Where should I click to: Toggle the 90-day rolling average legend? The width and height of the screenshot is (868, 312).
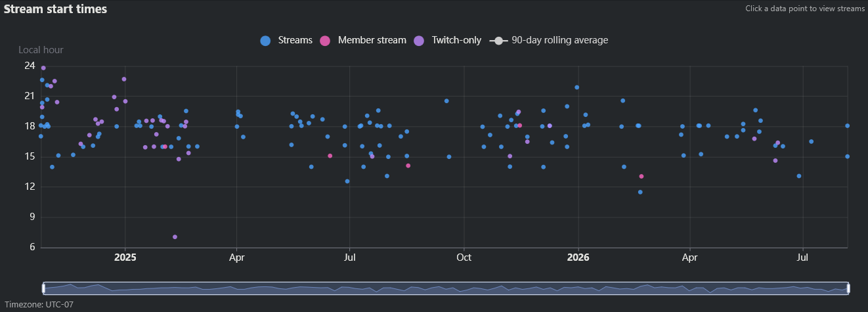[549, 40]
